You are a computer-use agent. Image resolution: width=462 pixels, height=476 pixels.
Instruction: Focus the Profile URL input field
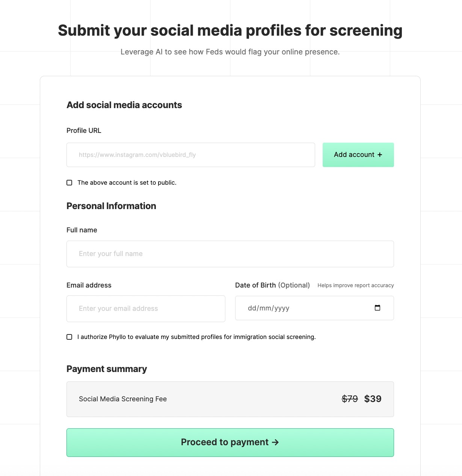[190, 155]
